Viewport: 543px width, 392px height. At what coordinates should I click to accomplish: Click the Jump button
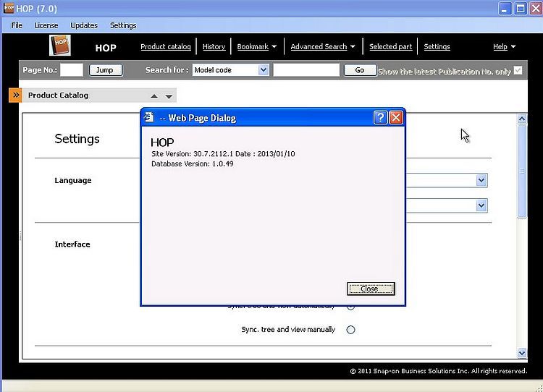[x=106, y=70]
